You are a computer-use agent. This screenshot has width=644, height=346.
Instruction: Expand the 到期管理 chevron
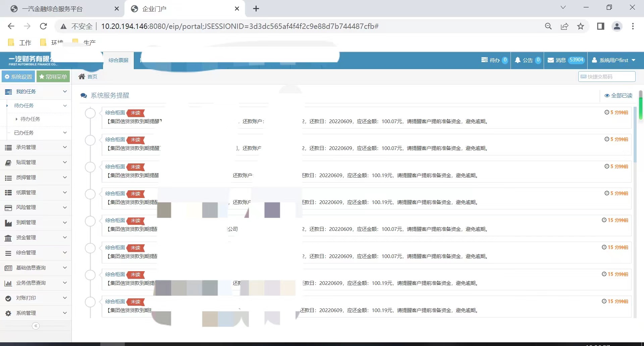point(65,223)
